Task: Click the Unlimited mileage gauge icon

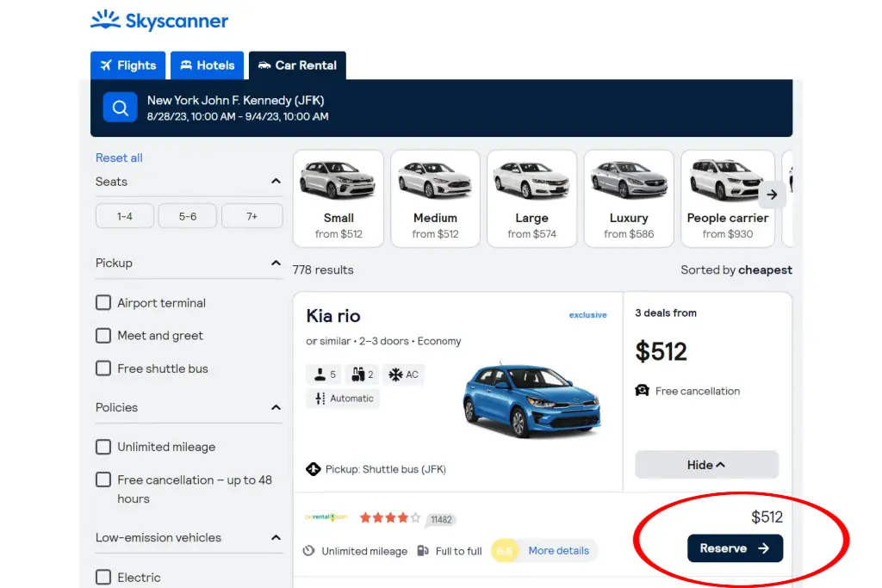Action: pos(309,551)
